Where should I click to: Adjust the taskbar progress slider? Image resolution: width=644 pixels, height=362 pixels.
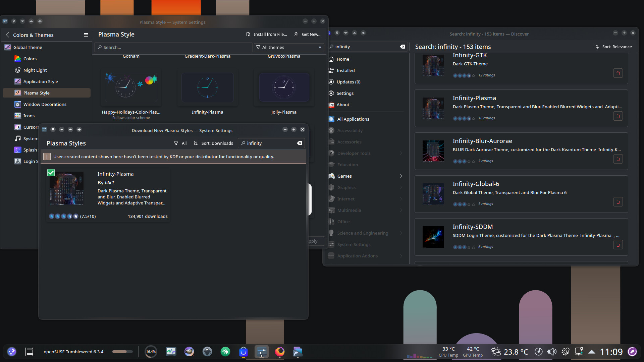click(x=122, y=352)
